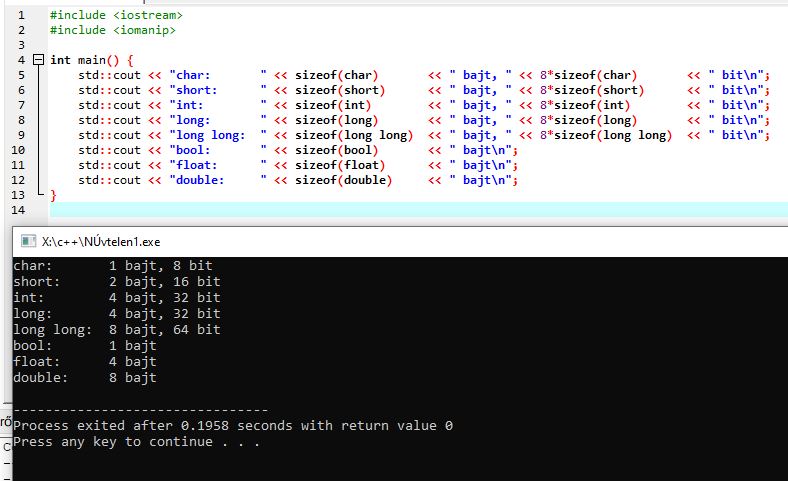Click line number 14 in the gutter
Image resolution: width=788 pixels, height=481 pixels.
pyautogui.click(x=18, y=210)
